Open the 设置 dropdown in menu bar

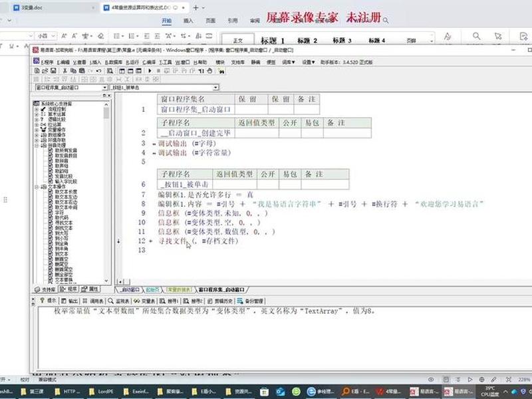click(309, 62)
